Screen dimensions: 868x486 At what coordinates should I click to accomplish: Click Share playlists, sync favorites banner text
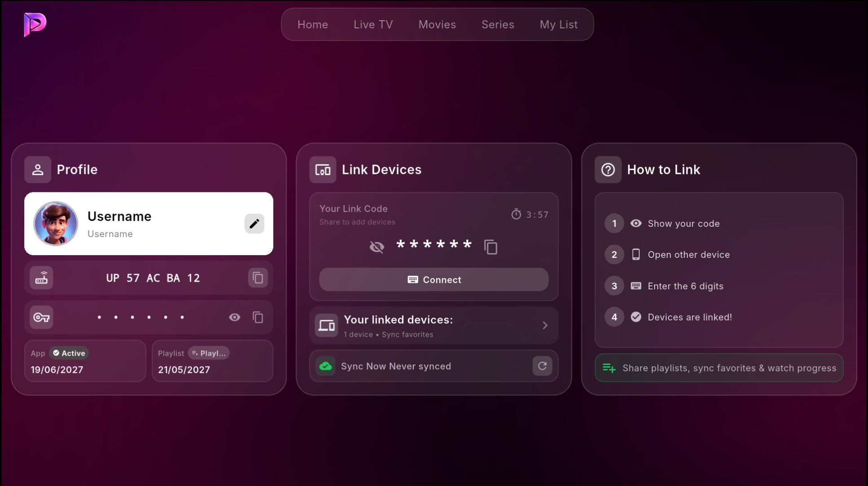pyautogui.click(x=729, y=368)
